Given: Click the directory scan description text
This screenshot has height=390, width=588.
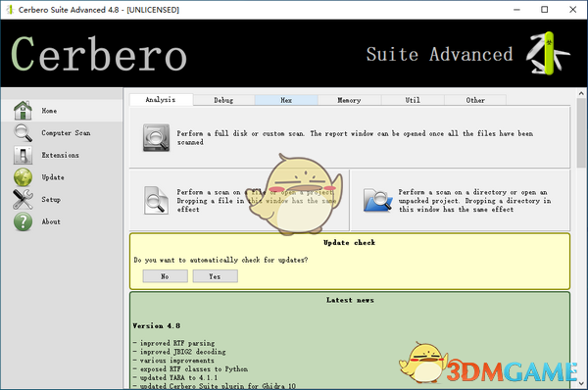Looking at the screenshot, I should tap(474, 201).
